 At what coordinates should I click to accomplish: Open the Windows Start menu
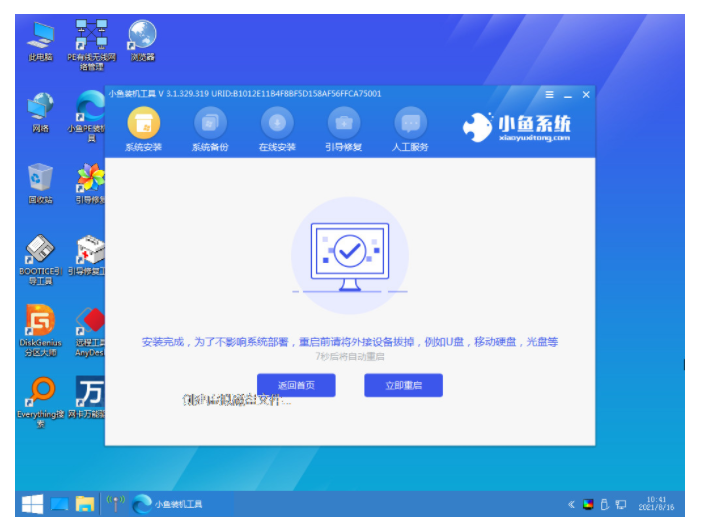coord(32,504)
